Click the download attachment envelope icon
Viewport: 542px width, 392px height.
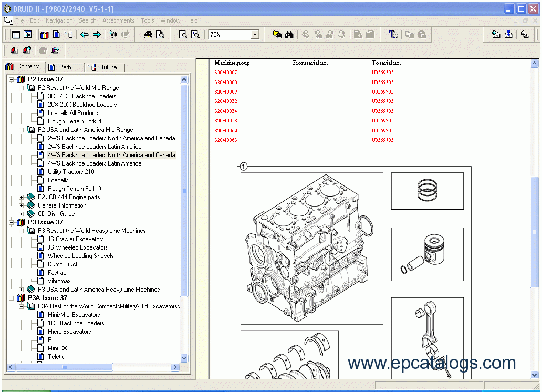(x=508, y=35)
